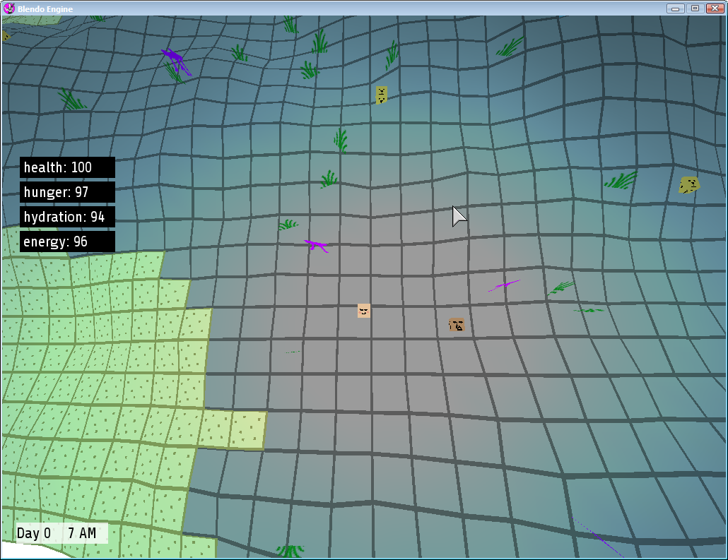Click the peach face character tile
Image resolution: width=728 pixels, height=560 pixels.
point(363,311)
